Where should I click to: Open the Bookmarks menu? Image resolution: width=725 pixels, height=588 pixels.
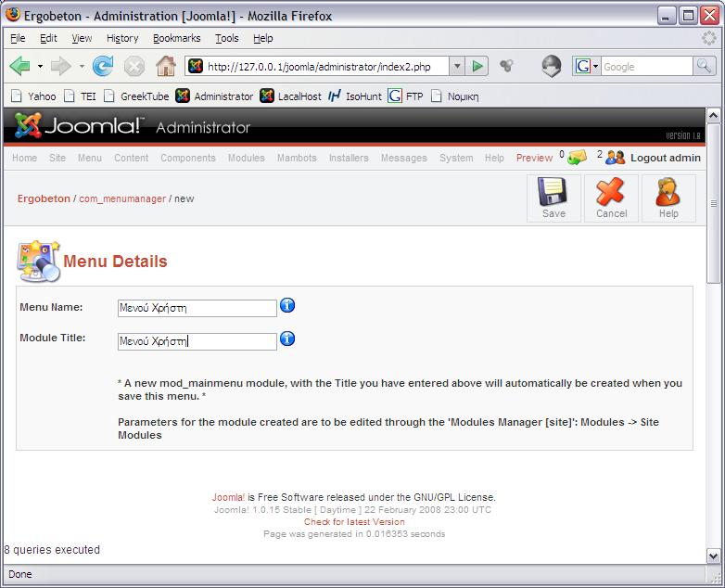[177, 38]
